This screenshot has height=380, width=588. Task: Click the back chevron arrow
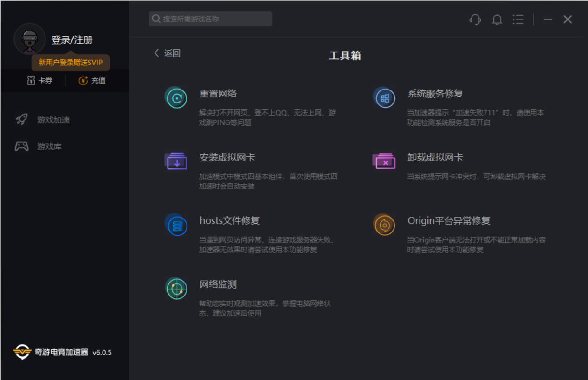coord(156,53)
